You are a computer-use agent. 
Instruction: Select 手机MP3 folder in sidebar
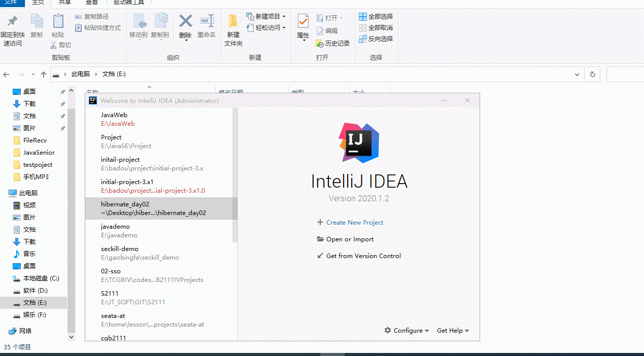(x=36, y=177)
